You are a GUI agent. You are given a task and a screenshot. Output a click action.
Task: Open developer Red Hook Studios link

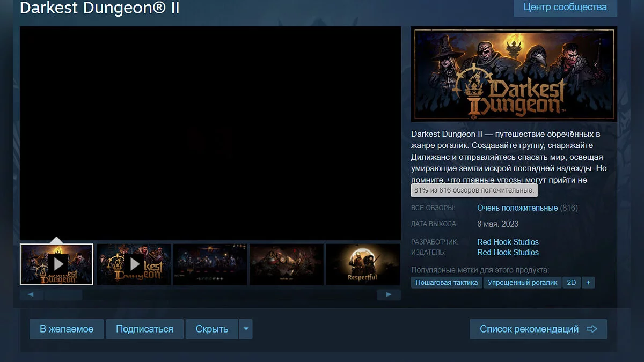point(508,242)
